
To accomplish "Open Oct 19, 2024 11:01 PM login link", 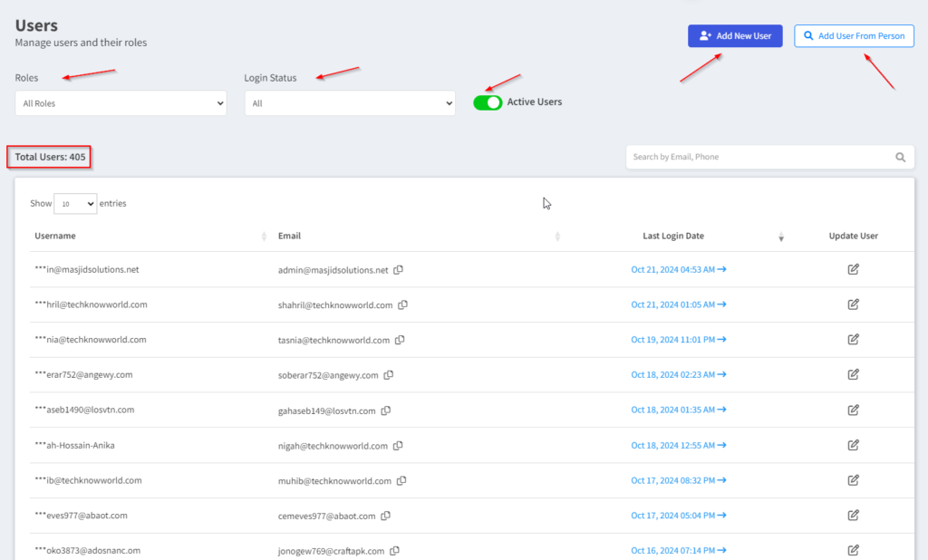I will coord(678,340).
